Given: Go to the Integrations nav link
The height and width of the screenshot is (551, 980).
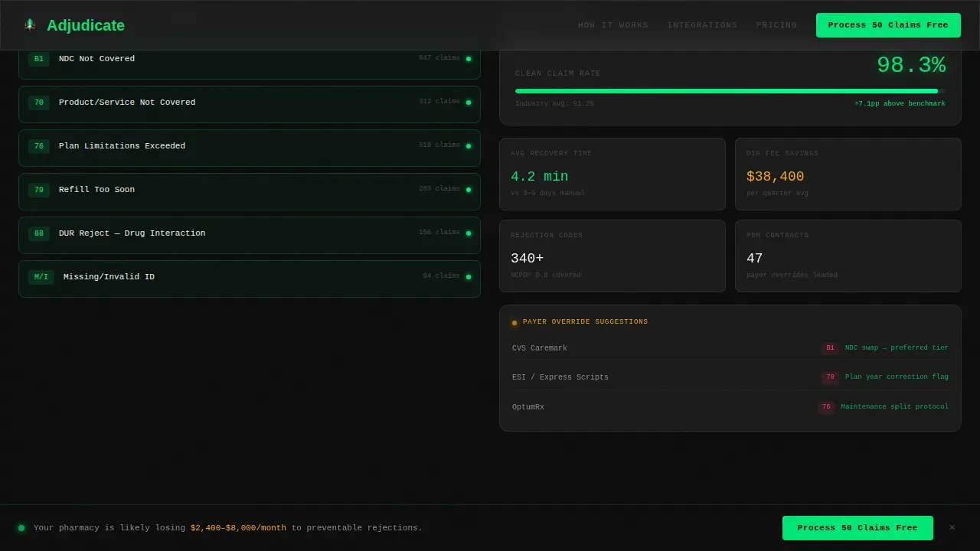Looking at the screenshot, I should 702,25.
